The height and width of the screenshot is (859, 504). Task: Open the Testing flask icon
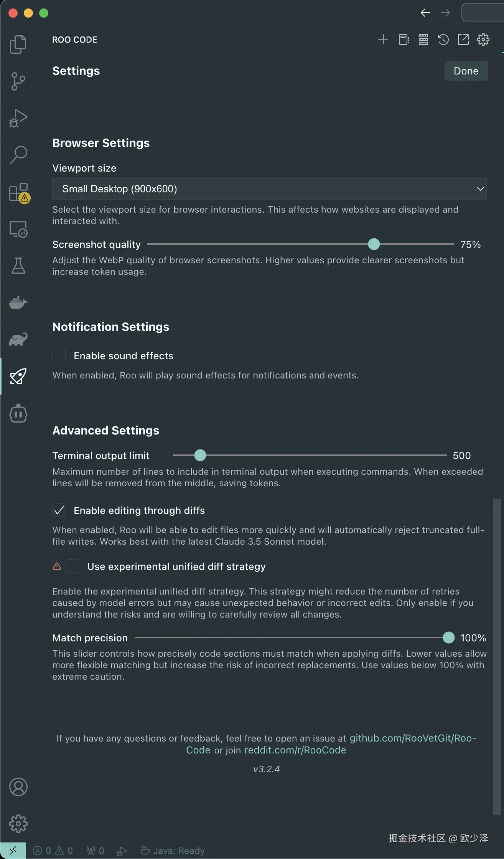(18, 266)
